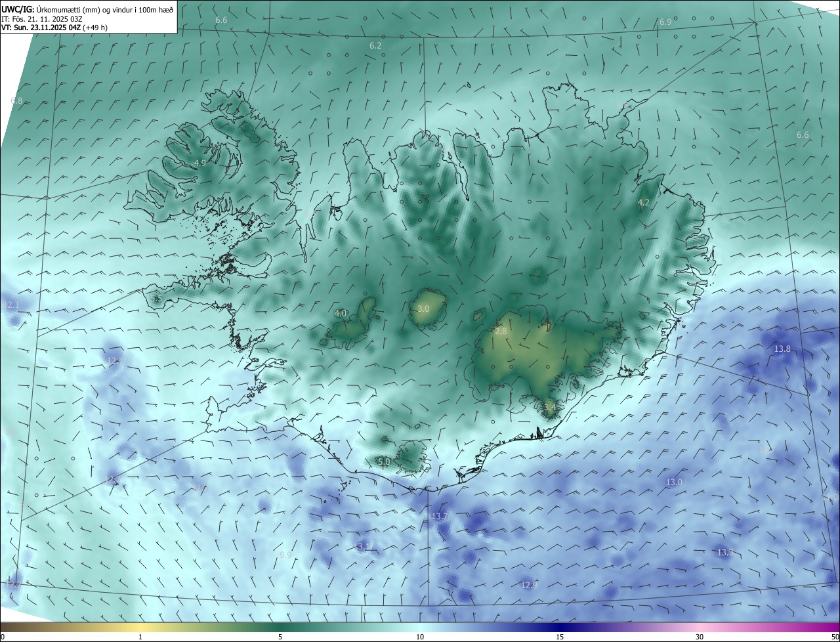The width and height of the screenshot is (840, 642).
Task: Click the legend tick label 30
Action: pos(700,637)
